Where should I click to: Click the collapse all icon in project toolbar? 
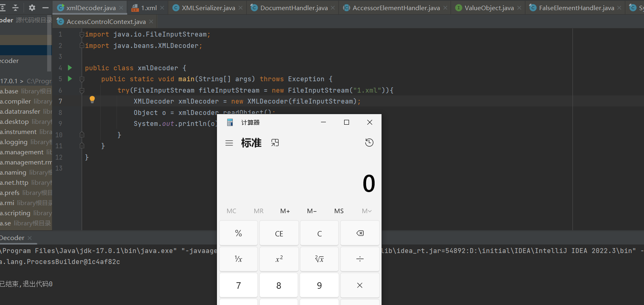coord(15,8)
